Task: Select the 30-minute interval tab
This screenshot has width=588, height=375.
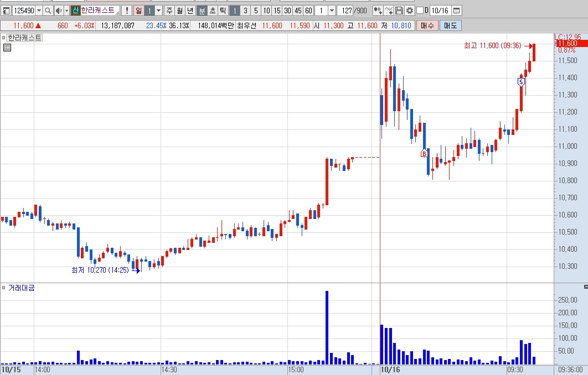Action: pos(287,11)
